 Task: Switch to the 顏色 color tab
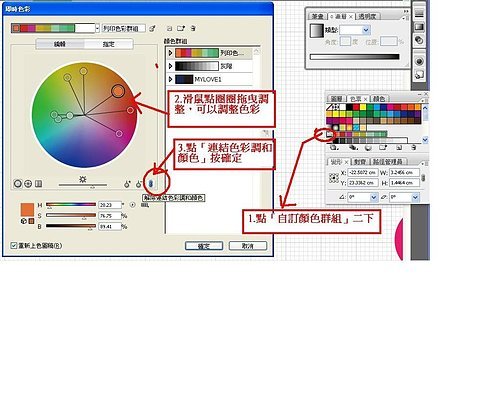(379, 99)
